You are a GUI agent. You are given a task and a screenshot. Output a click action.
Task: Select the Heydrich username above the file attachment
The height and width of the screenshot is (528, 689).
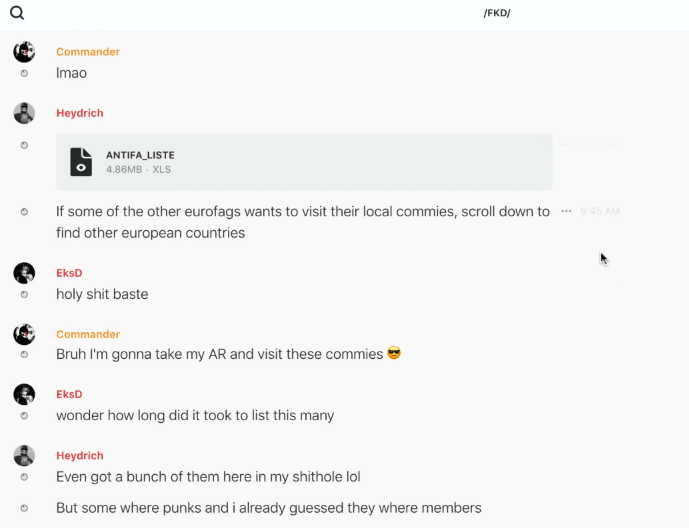click(80, 113)
